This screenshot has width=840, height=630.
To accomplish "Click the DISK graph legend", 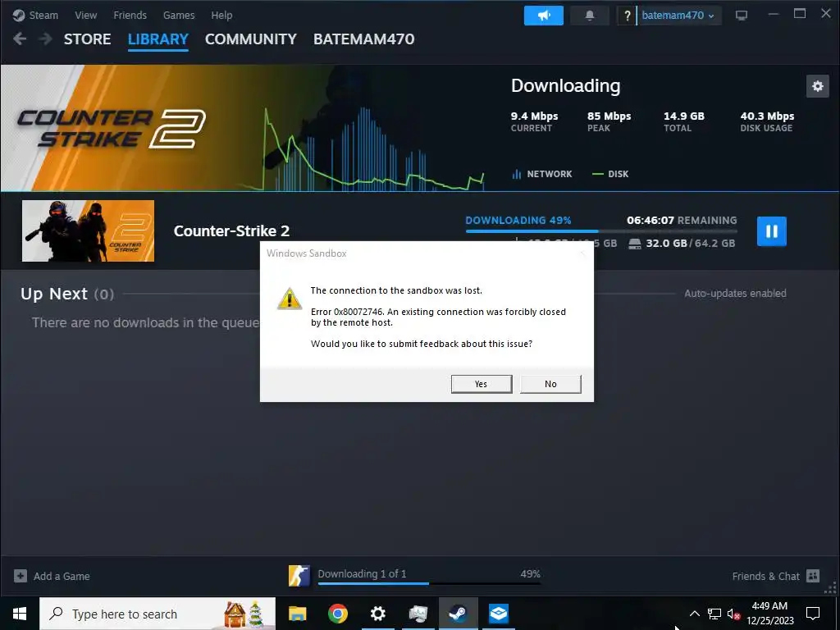I will point(610,174).
